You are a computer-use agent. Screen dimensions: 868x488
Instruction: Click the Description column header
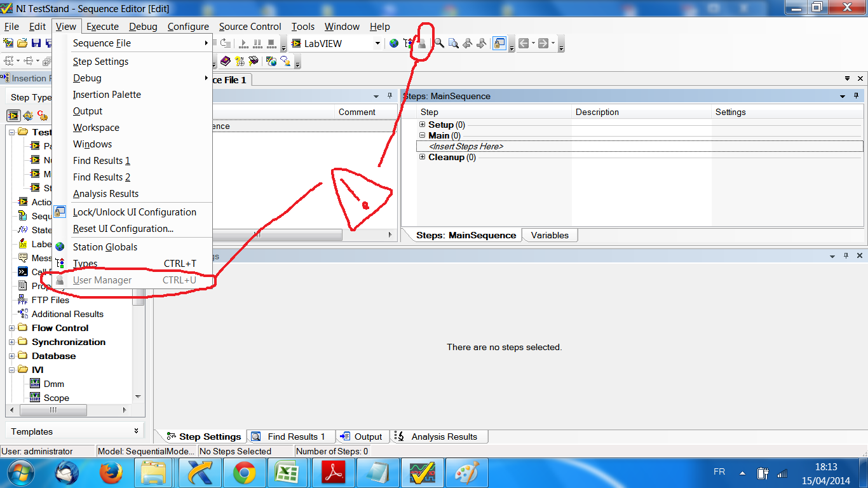642,112
